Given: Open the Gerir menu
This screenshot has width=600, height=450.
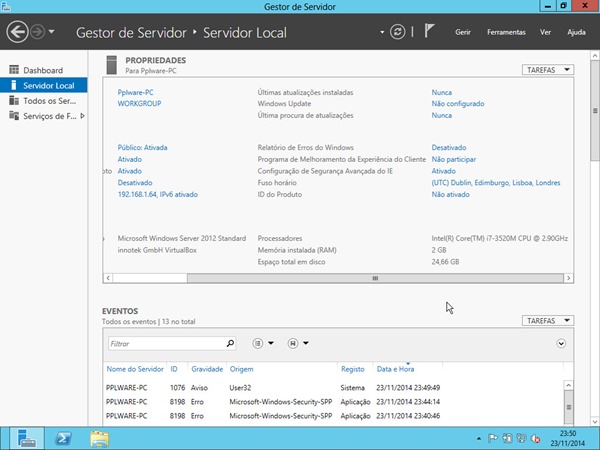Looking at the screenshot, I should click(463, 32).
